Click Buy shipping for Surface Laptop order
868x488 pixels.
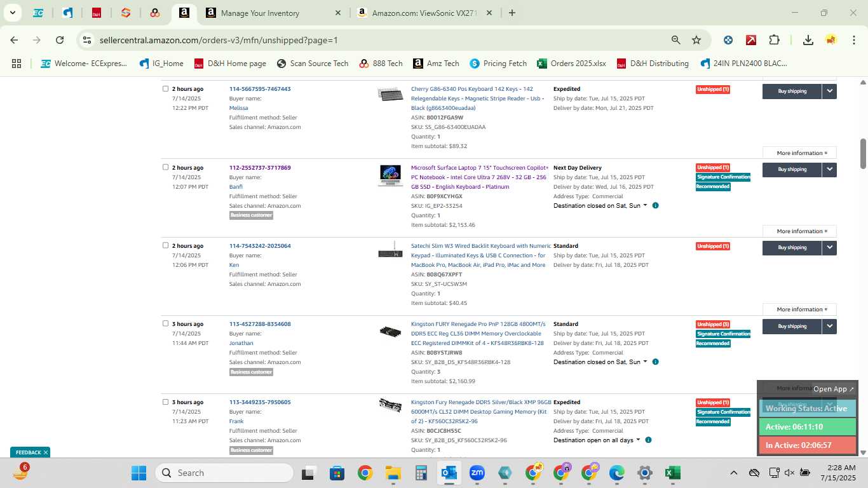tap(792, 170)
